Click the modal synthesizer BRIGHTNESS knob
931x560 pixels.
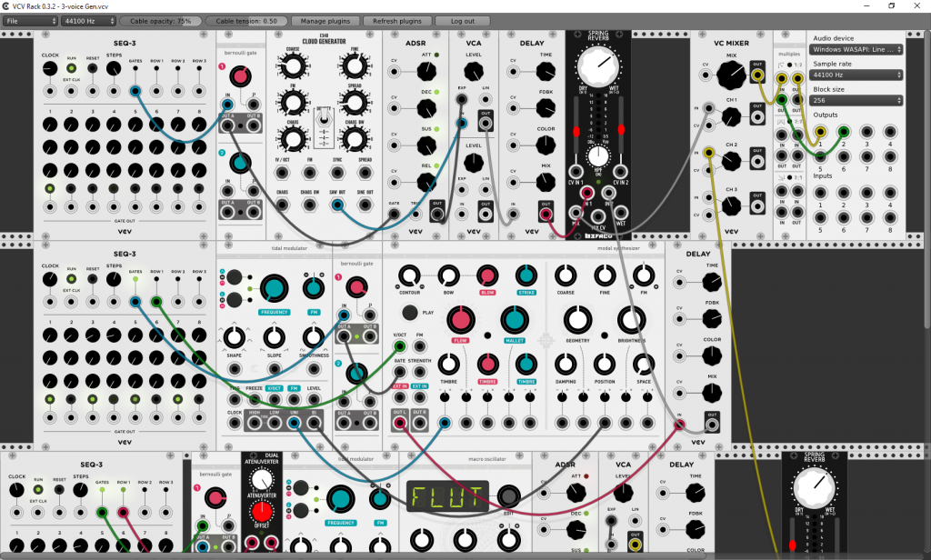point(631,320)
